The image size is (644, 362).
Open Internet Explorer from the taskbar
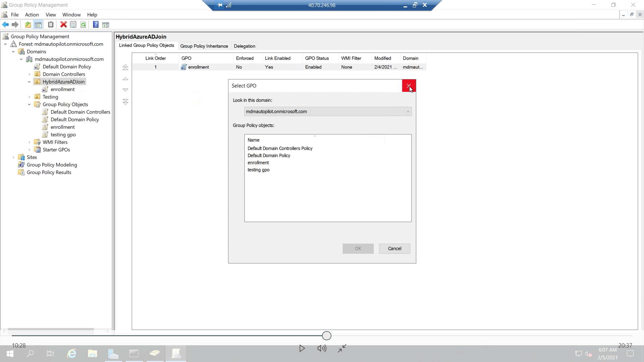(x=71, y=354)
